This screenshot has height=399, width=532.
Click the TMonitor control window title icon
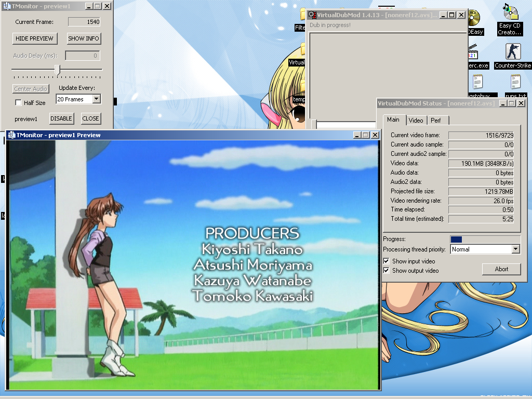(x=6, y=6)
